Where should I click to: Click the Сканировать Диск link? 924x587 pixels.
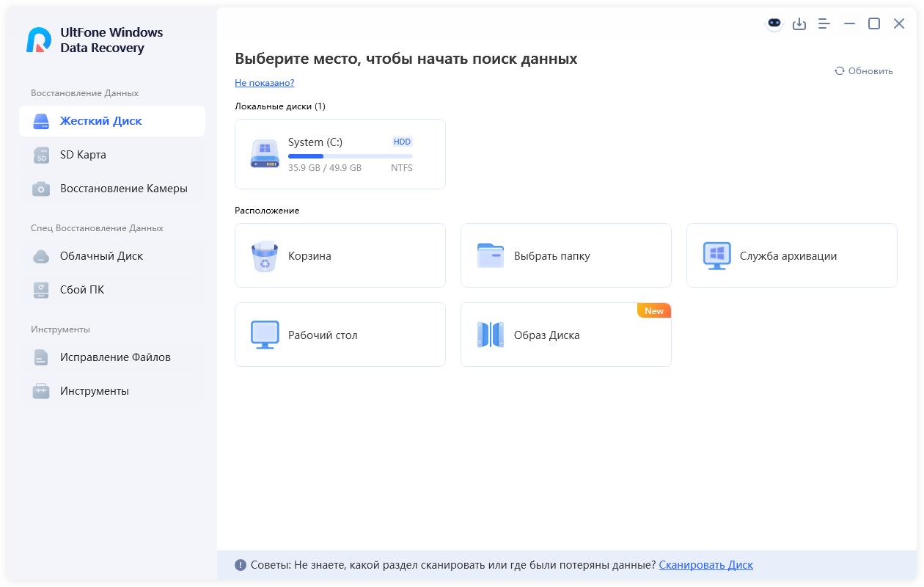coord(705,565)
